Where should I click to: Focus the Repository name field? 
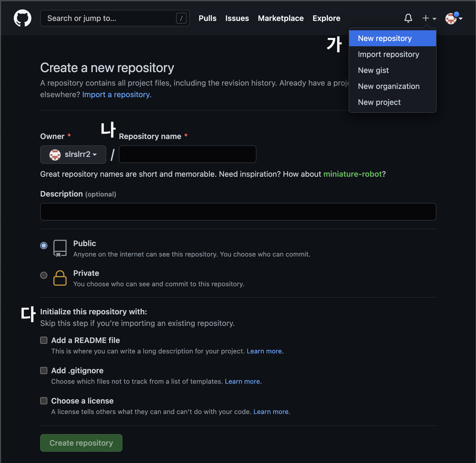pyautogui.click(x=188, y=154)
